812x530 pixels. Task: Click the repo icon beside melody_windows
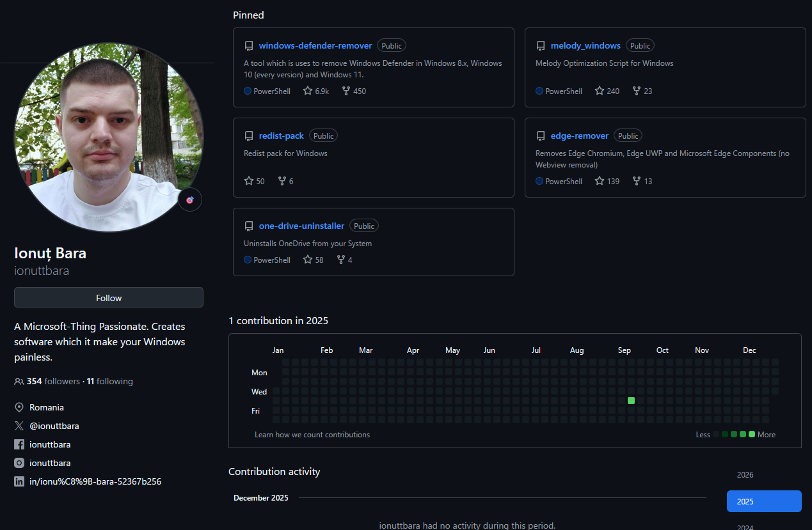click(x=541, y=46)
